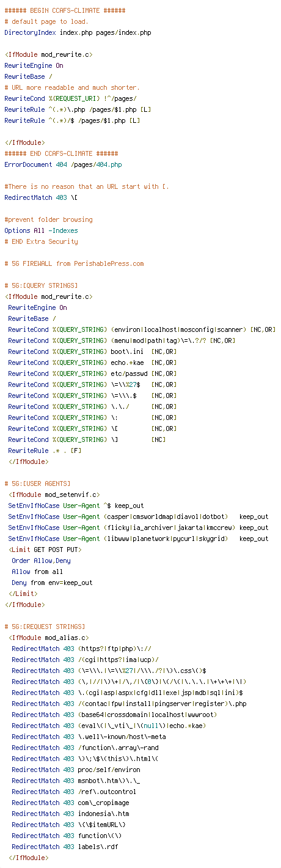Click the 'Allow from all' line
The image size is (281, 868).
[x=37, y=572]
